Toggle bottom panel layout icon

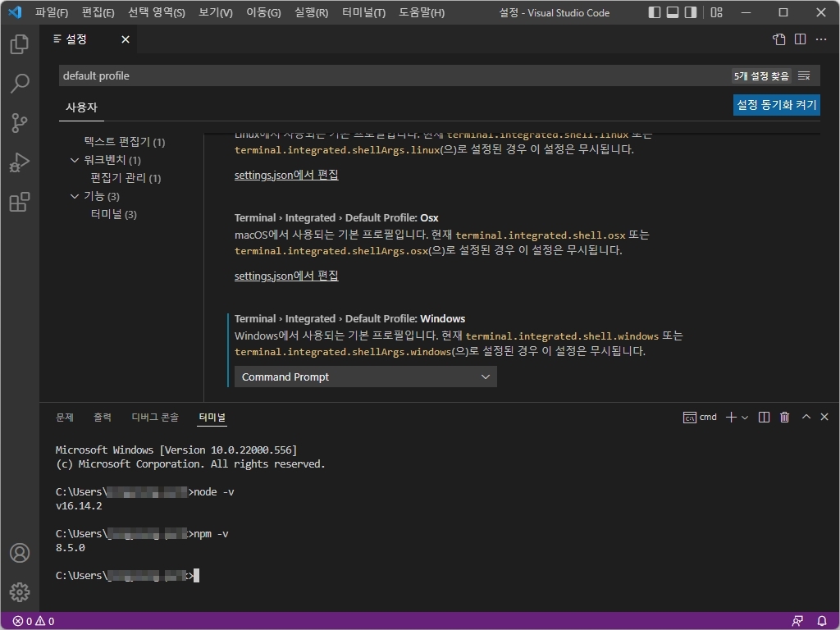tap(673, 12)
